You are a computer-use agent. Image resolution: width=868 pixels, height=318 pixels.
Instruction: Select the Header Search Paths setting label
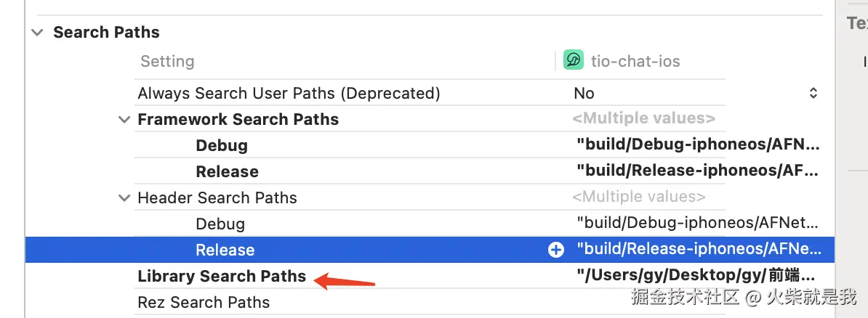[217, 197]
